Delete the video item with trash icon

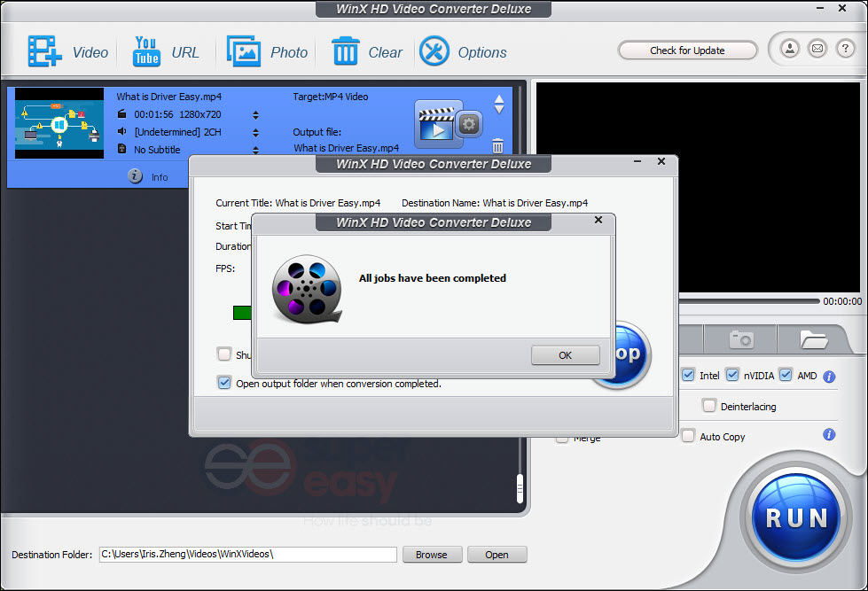[497, 146]
